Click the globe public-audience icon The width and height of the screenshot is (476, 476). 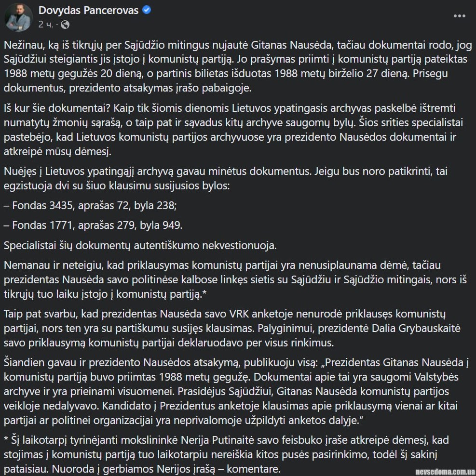click(65, 24)
